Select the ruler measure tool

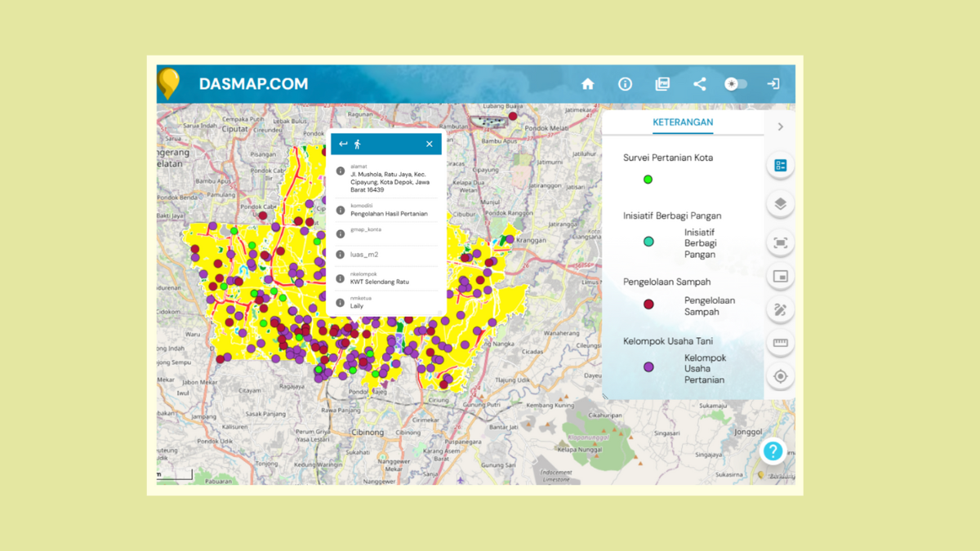click(780, 343)
